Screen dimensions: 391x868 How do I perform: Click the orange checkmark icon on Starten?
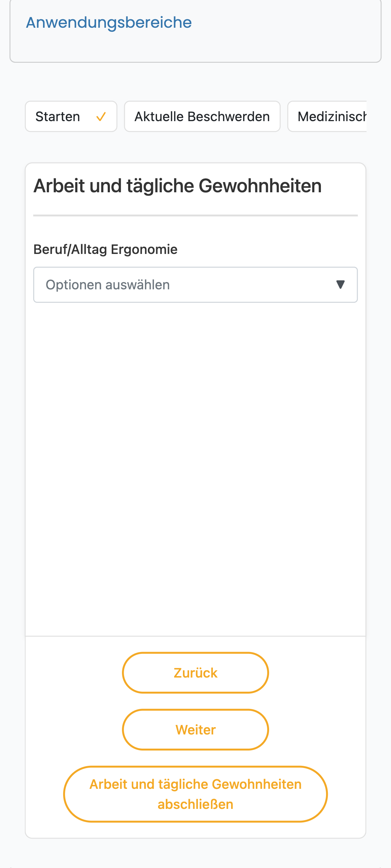point(101,117)
